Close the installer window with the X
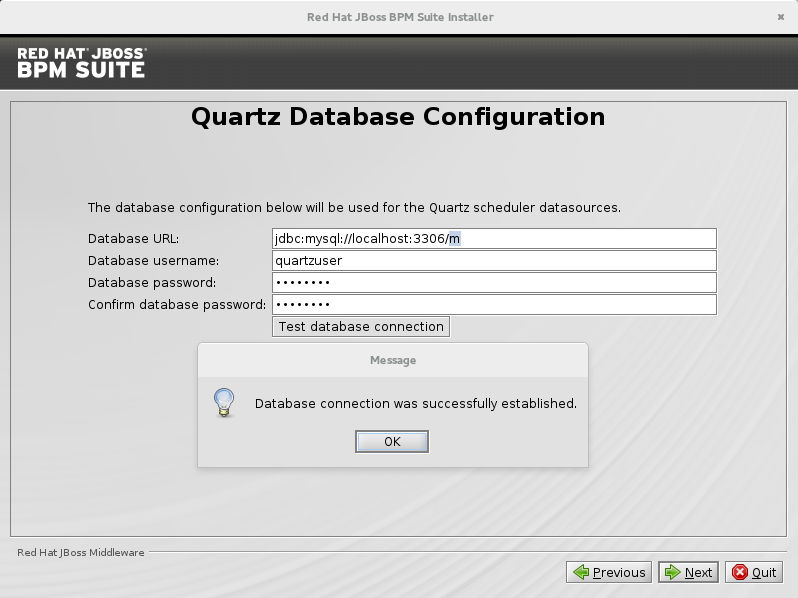 781,17
